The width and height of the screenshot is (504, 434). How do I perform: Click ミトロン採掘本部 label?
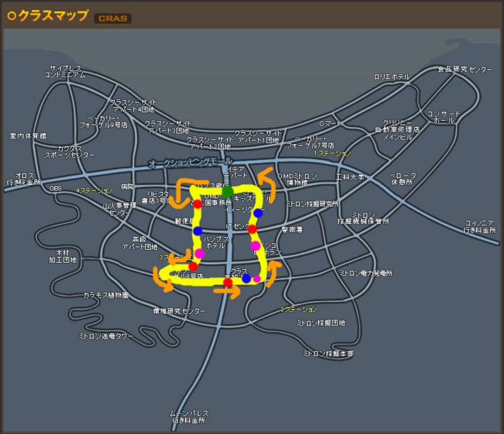tap(328, 353)
